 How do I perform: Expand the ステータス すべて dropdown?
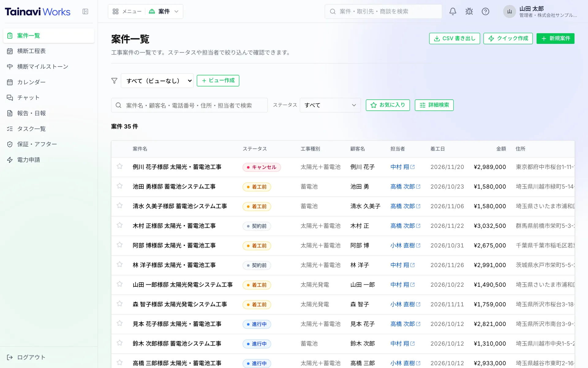330,105
